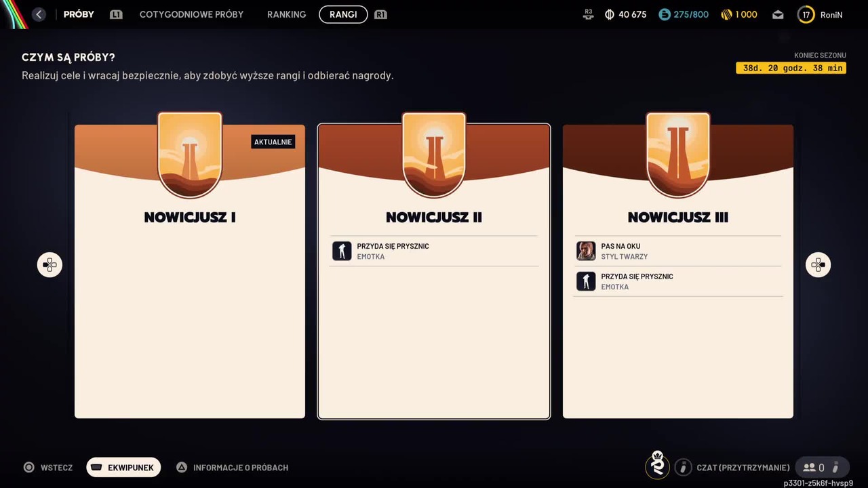868x488 pixels.
Task: Select the RANGI tab
Action: pyautogui.click(x=343, y=14)
